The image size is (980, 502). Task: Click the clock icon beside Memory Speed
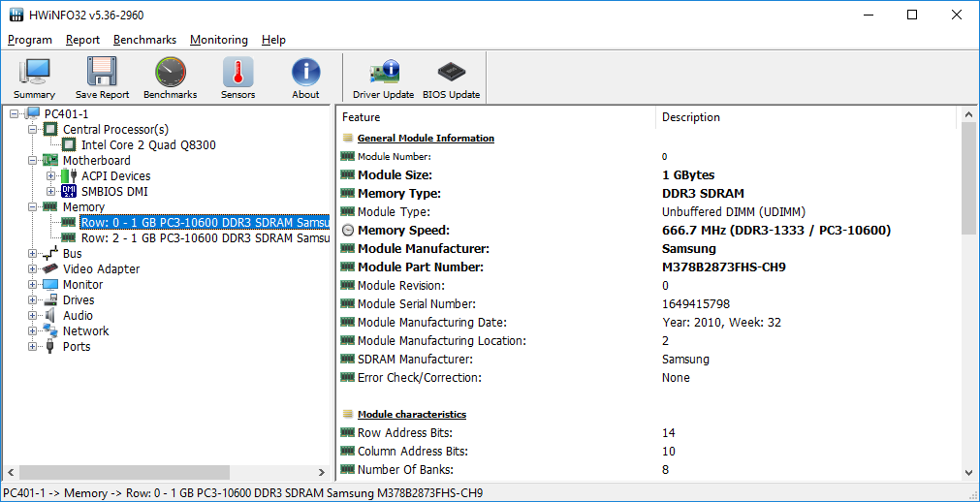click(x=347, y=230)
